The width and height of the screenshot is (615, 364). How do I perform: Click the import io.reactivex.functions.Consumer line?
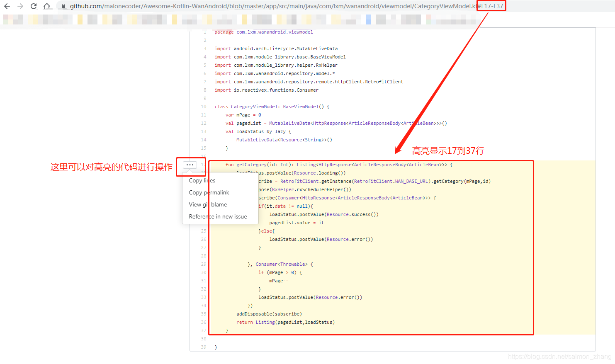click(x=267, y=90)
